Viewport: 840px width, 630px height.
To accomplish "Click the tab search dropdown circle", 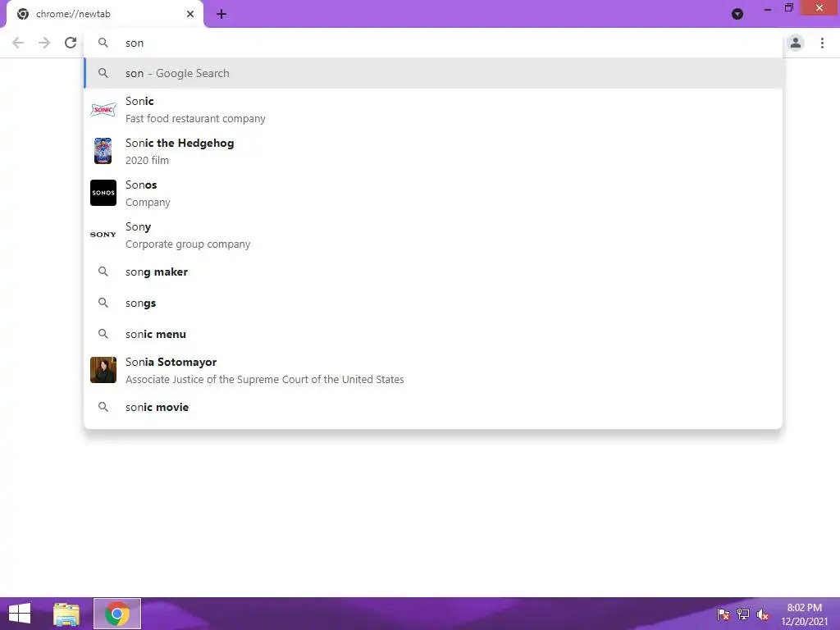I will pyautogui.click(x=737, y=15).
